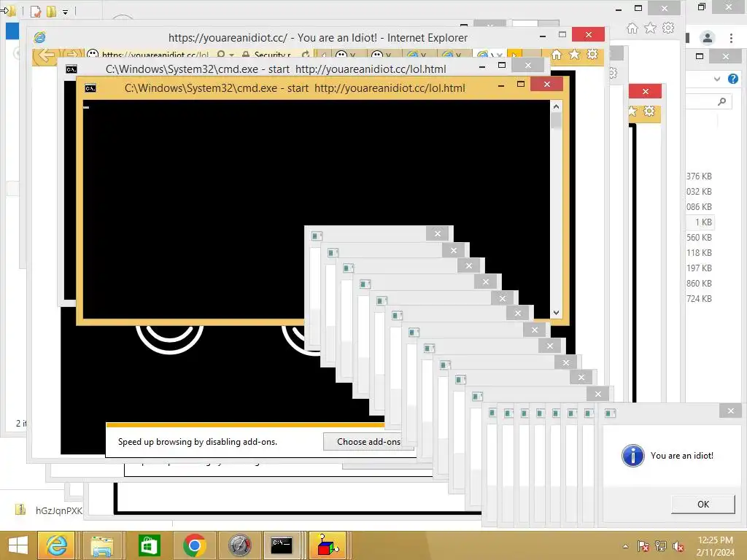This screenshot has width=747, height=560.
Task: Click the Internet Explorer logo in IE title bar
Action: [x=39, y=37]
